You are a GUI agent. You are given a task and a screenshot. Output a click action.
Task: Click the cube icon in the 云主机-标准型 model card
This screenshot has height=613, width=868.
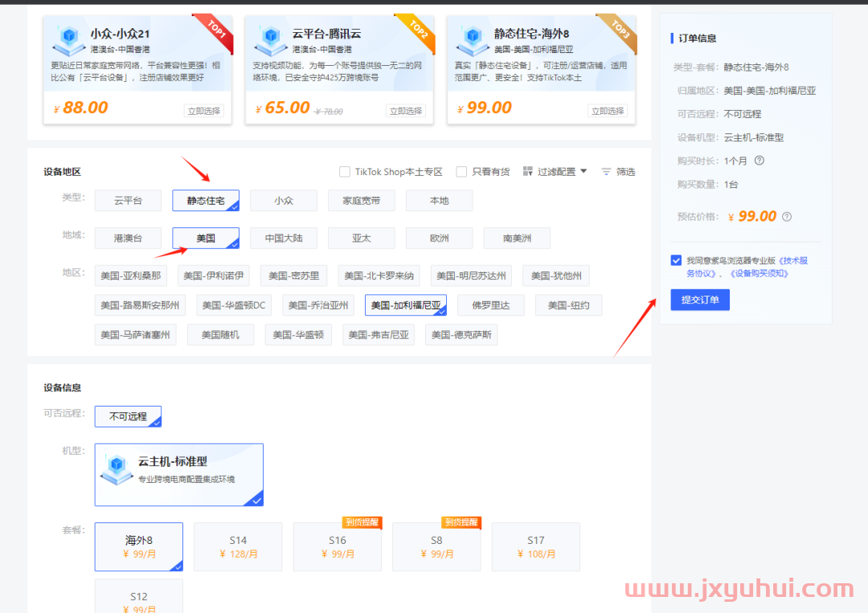[x=117, y=469]
